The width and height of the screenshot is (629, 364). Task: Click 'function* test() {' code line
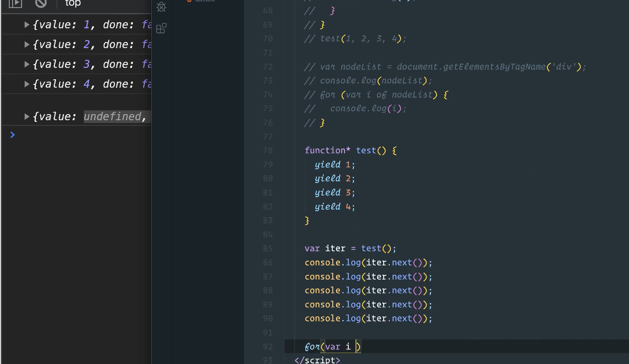point(351,151)
